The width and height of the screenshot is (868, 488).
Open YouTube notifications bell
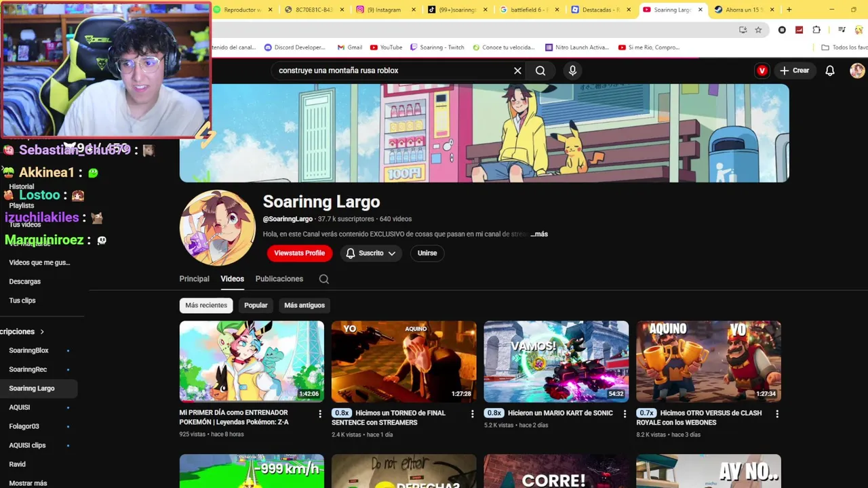pos(829,70)
